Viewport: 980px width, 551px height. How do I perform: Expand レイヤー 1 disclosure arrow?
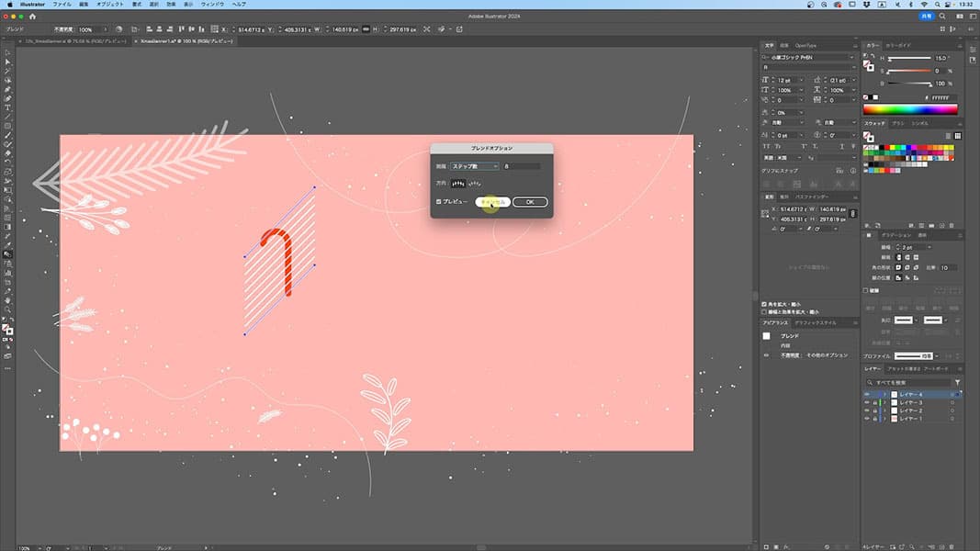pyautogui.click(x=884, y=419)
